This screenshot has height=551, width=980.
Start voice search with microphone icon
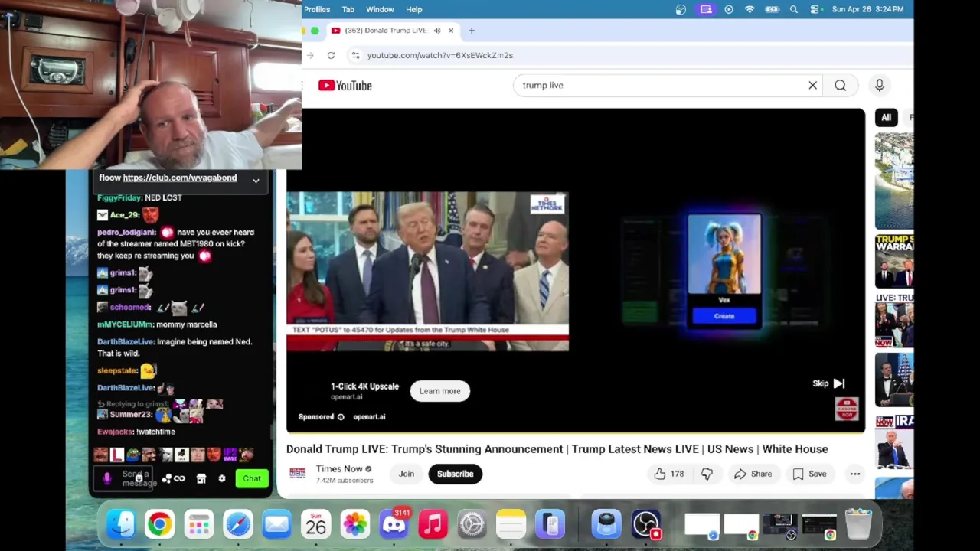tap(879, 86)
